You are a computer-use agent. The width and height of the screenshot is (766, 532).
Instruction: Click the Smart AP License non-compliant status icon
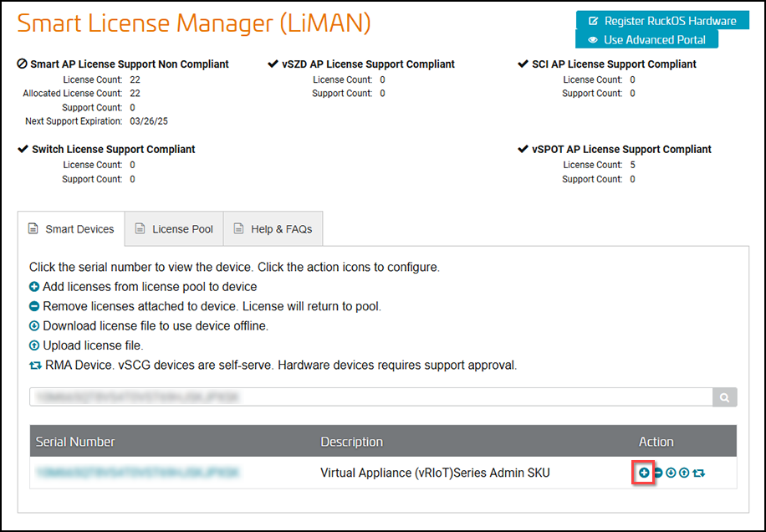[x=22, y=64]
